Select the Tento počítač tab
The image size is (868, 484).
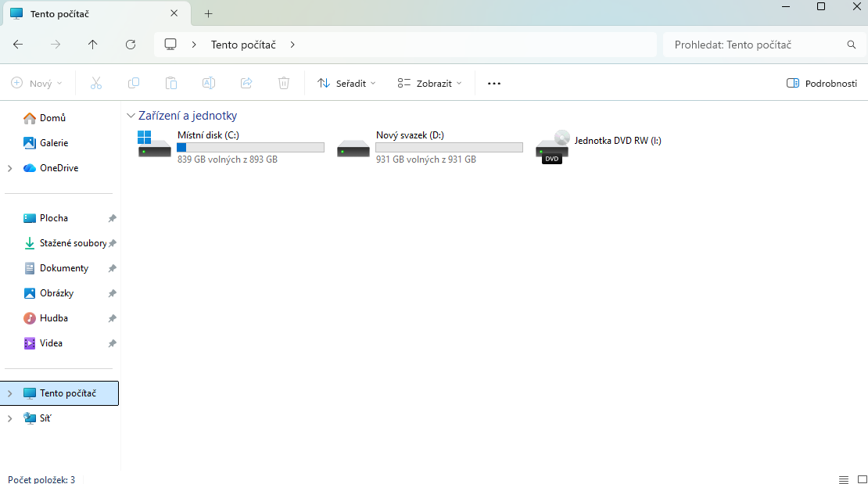click(x=86, y=14)
